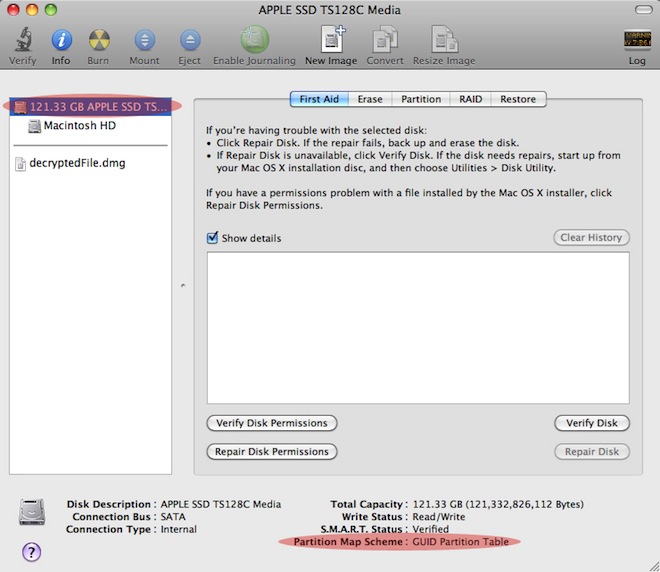This screenshot has height=572, width=660.
Task: Open the RAID tab
Action: pos(471,99)
